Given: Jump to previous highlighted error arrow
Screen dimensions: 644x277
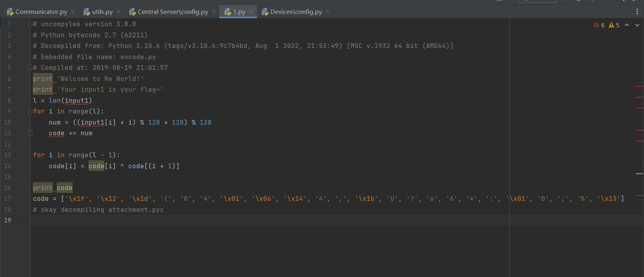Looking at the screenshot, I should point(627,25).
